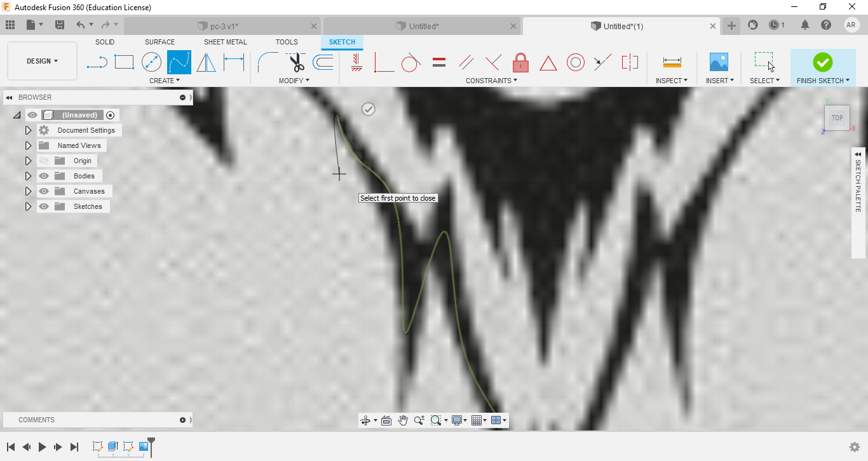Activate the Select window tool
868x461 pixels.
(x=764, y=62)
